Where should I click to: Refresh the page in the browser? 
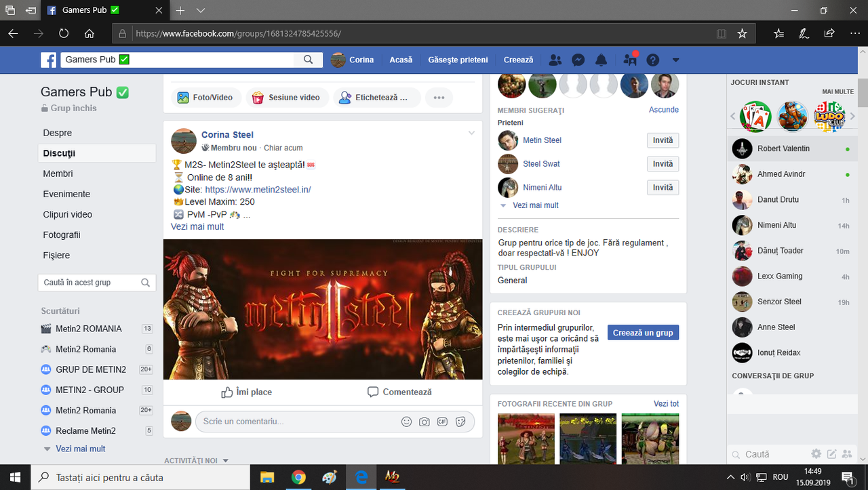click(64, 33)
